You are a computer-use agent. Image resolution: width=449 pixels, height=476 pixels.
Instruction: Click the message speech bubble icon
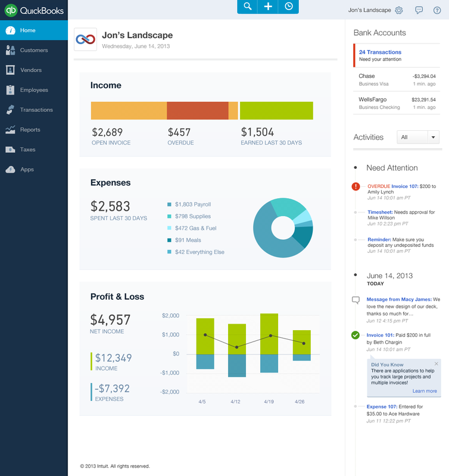(x=356, y=300)
